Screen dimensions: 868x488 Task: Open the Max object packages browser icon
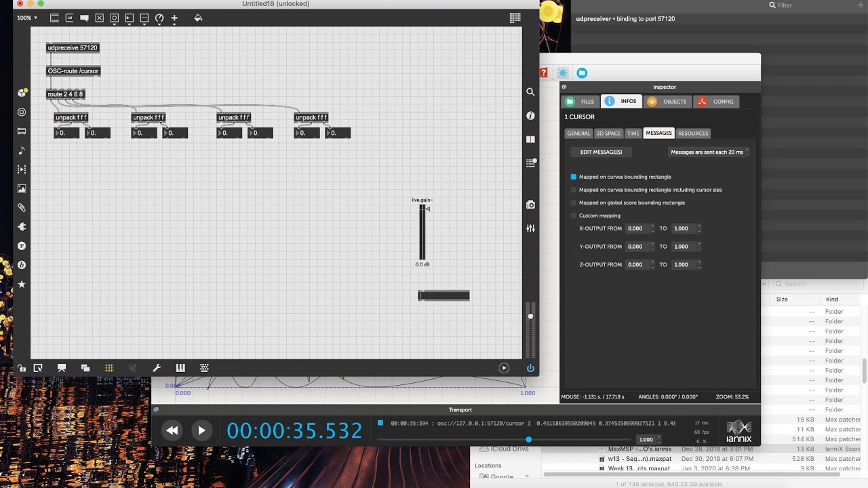[x=22, y=92]
